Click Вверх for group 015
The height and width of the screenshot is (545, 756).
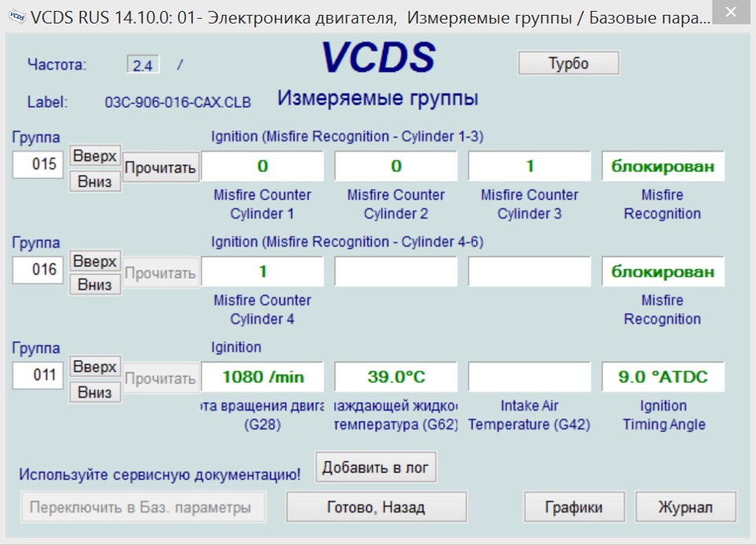click(x=95, y=156)
